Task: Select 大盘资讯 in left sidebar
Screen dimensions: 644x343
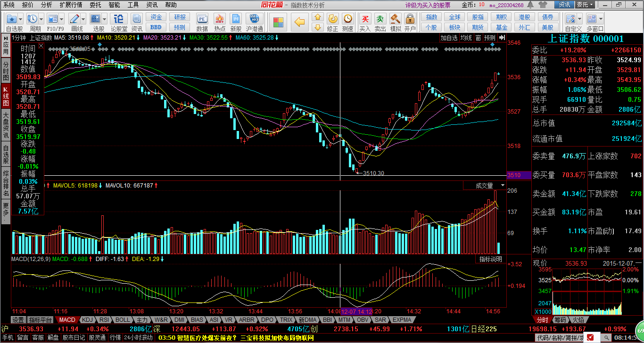Action: (6, 125)
